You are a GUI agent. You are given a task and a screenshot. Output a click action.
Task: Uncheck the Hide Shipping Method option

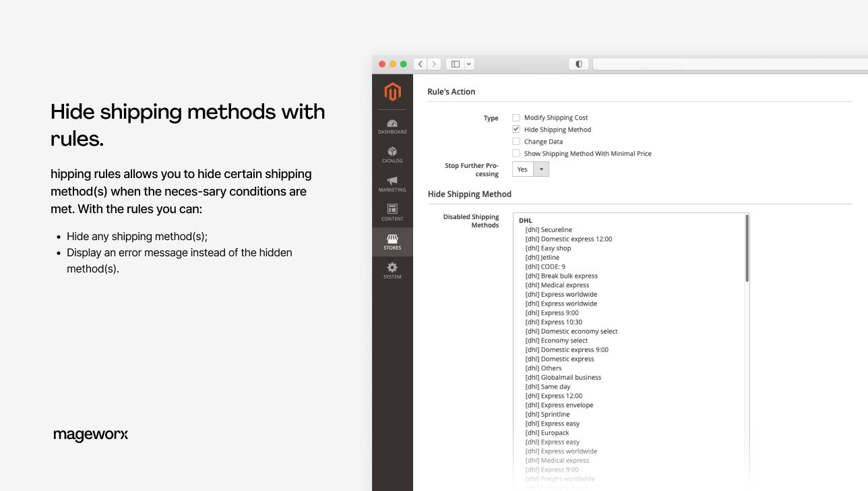coord(516,129)
